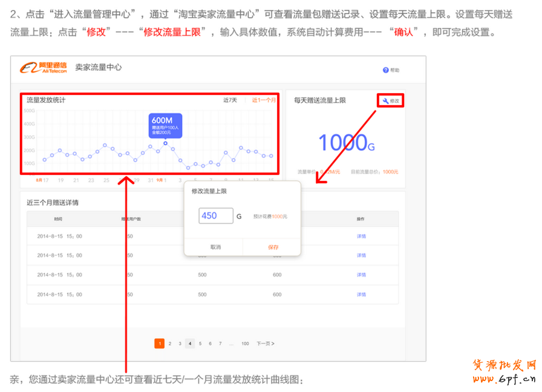Image resolution: width=542 pixels, height=392 pixels.
Task: Click the 600M tooltip bubble on chart
Action: pyautogui.click(x=165, y=125)
